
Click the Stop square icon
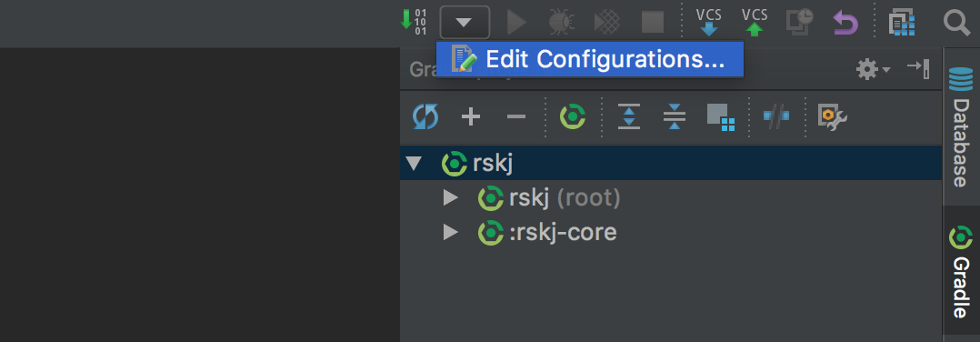[653, 23]
